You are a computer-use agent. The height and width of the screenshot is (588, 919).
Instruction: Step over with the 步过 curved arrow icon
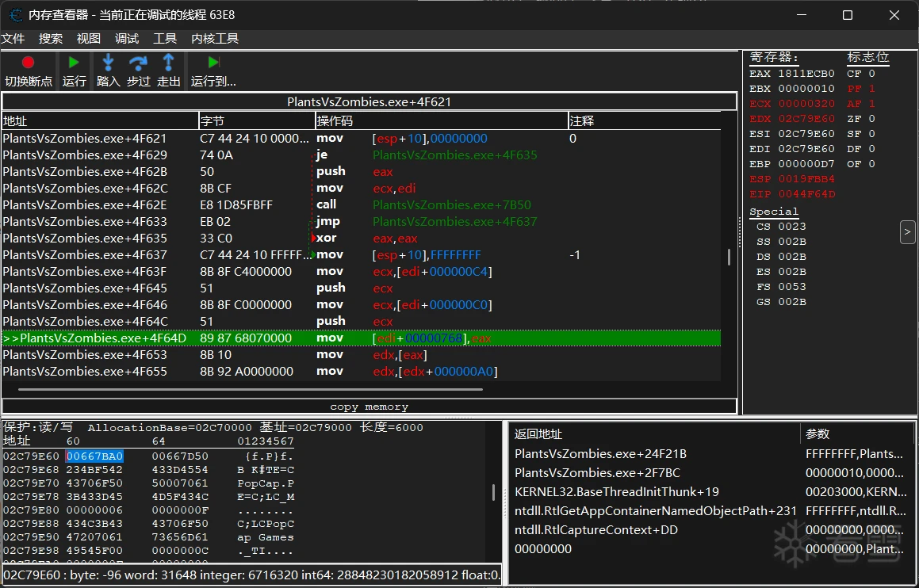point(138,62)
